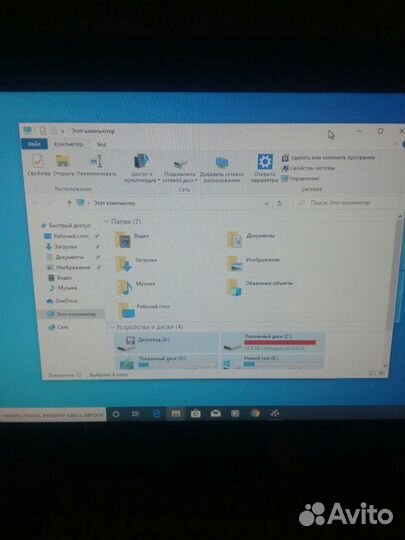405x540 pixels.
Task: Switch to the Компьютер ribbon tab
Action: (x=69, y=144)
